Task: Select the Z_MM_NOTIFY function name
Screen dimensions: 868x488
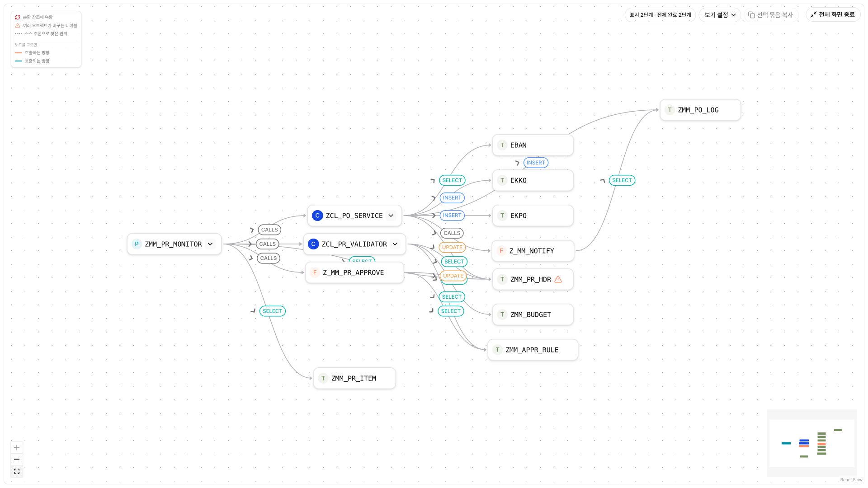Action: point(532,251)
